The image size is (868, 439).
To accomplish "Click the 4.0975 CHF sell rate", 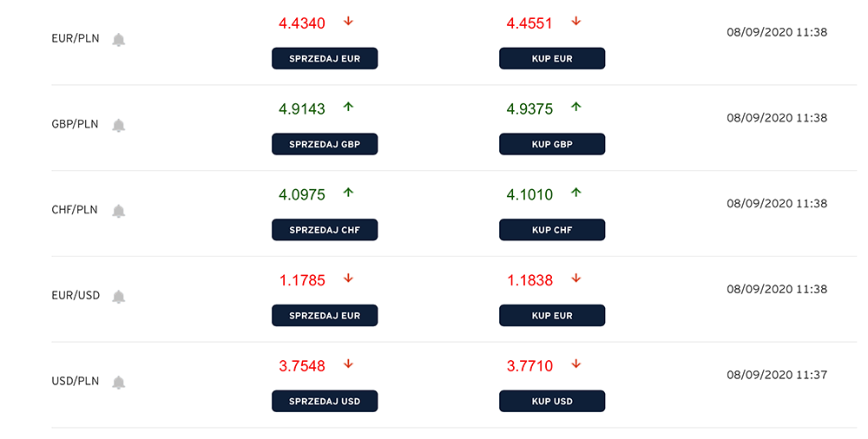I will pyautogui.click(x=302, y=195).
